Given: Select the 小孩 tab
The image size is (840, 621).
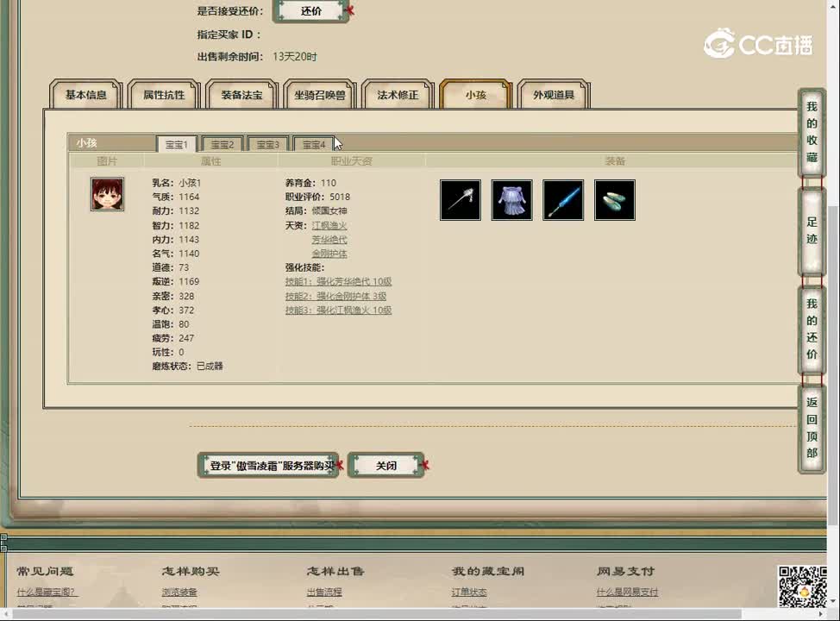Looking at the screenshot, I should click(476, 95).
